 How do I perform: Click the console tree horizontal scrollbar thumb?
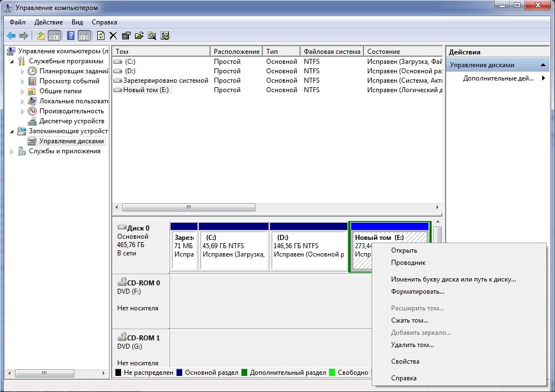click(44, 373)
